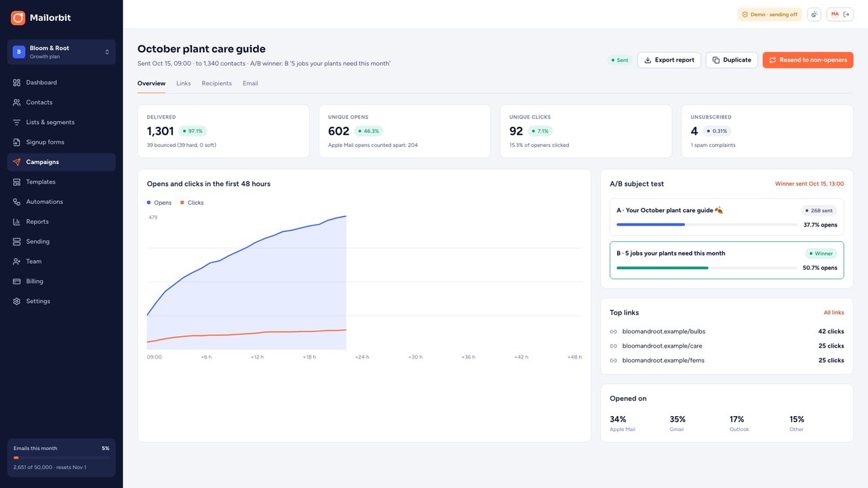Open the Bloom & Root workspace switcher
868x488 pixels.
61,52
